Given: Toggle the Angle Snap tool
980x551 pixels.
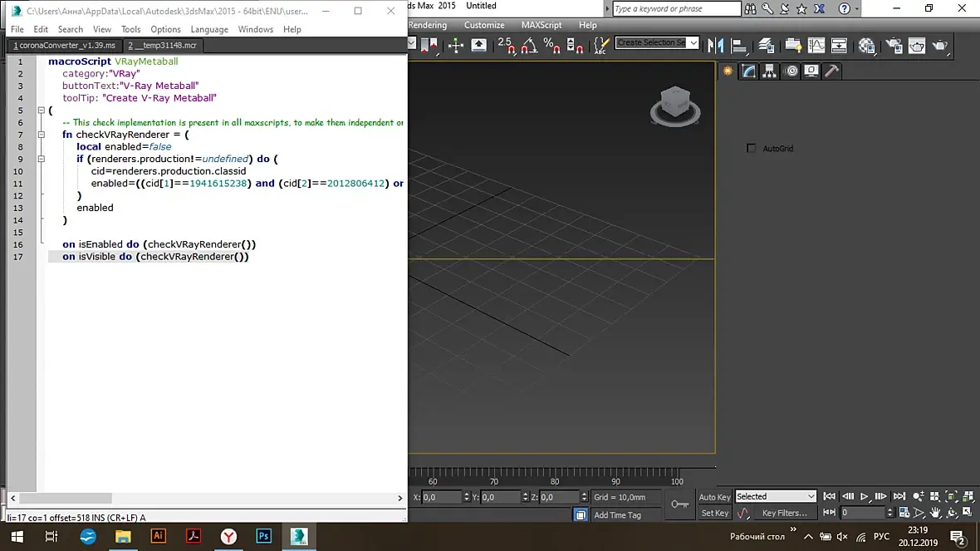Looking at the screenshot, I should point(527,45).
